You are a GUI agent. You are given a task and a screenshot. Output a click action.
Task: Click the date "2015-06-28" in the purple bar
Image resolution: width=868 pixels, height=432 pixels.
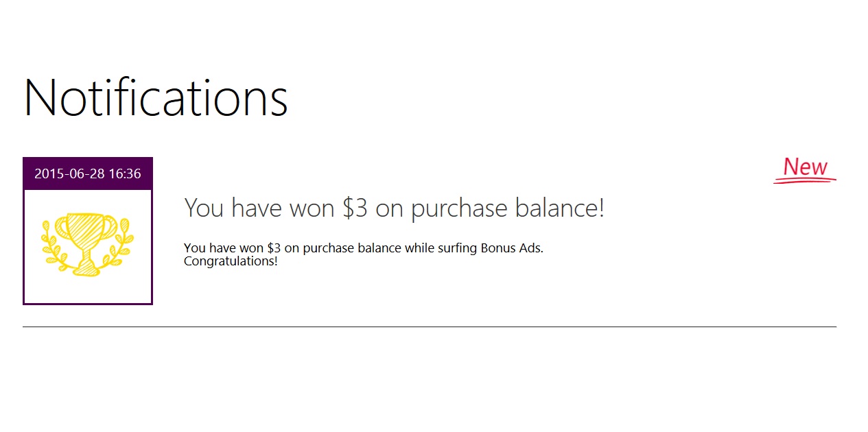[69, 173]
